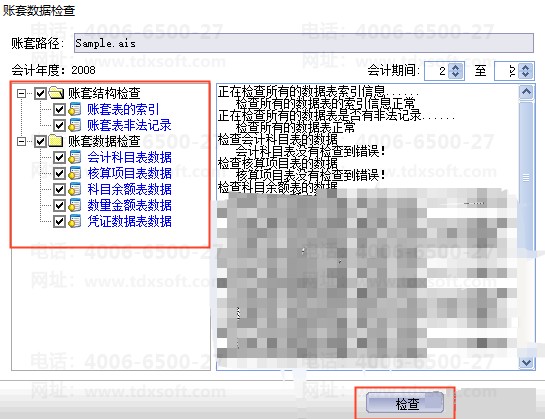Viewport: 545px width, 419px height.
Task: Click the table icon next to 核算项目表数据
Action: coord(75,173)
